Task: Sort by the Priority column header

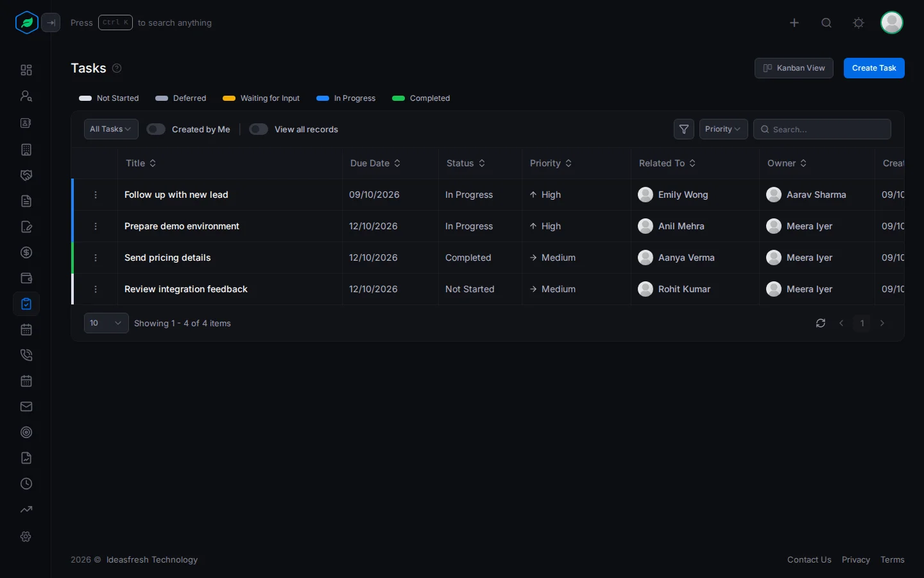Action: [x=551, y=163]
